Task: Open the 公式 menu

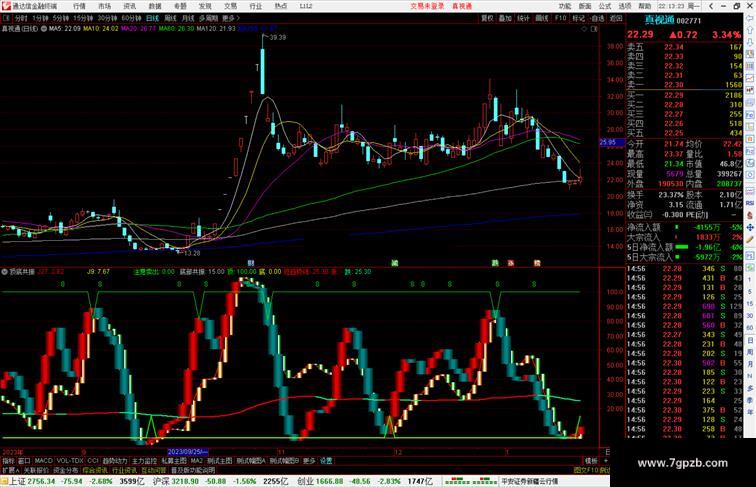Action: [x=605, y=6]
